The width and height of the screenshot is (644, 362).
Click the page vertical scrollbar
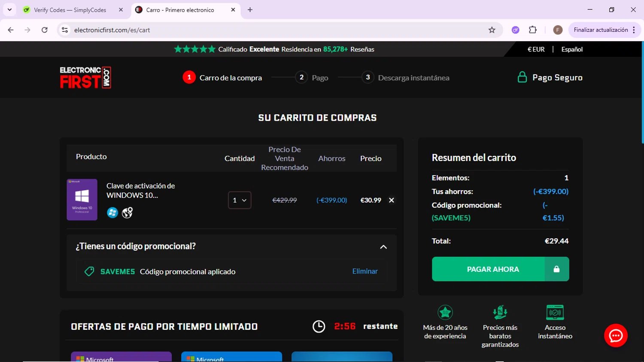[642, 92]
